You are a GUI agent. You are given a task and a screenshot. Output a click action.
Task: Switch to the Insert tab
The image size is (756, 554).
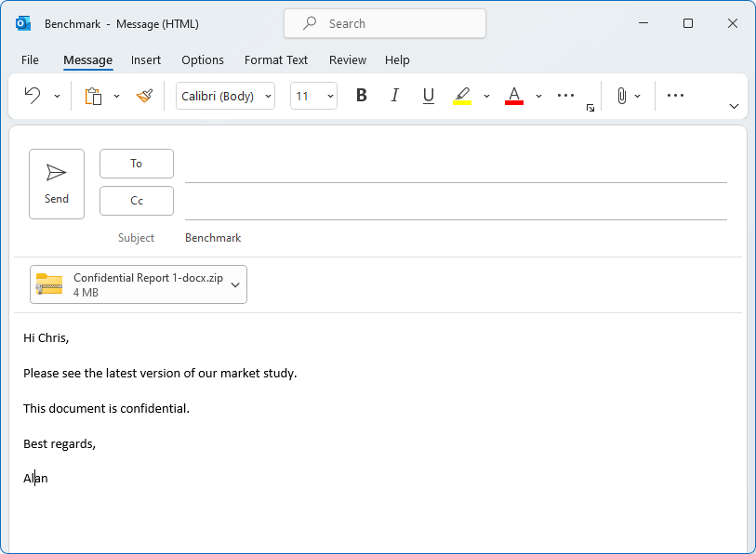click(146, 59)
